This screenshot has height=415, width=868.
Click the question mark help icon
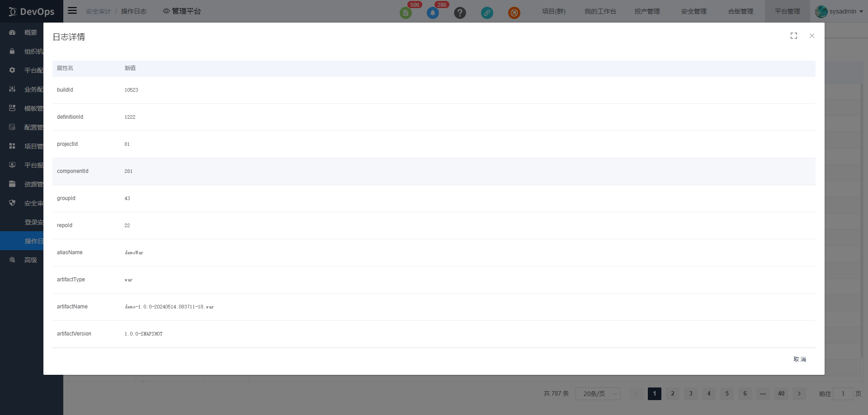point(460,13)
